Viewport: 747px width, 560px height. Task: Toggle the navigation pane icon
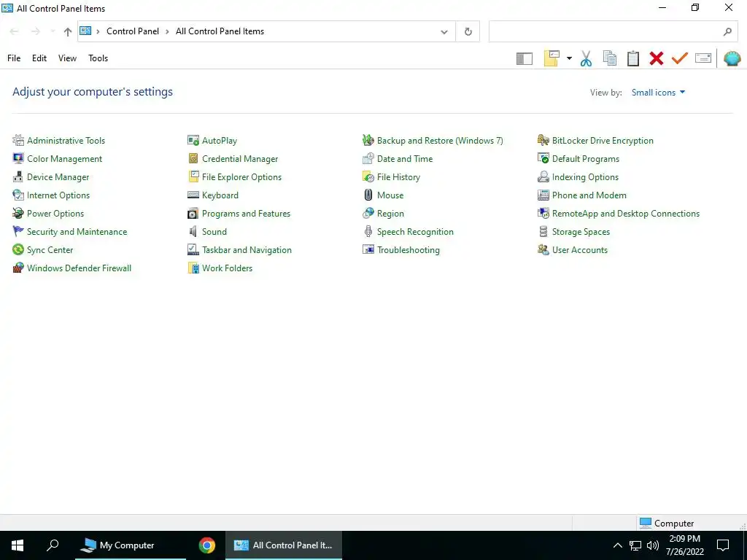(x=525, y=58)
